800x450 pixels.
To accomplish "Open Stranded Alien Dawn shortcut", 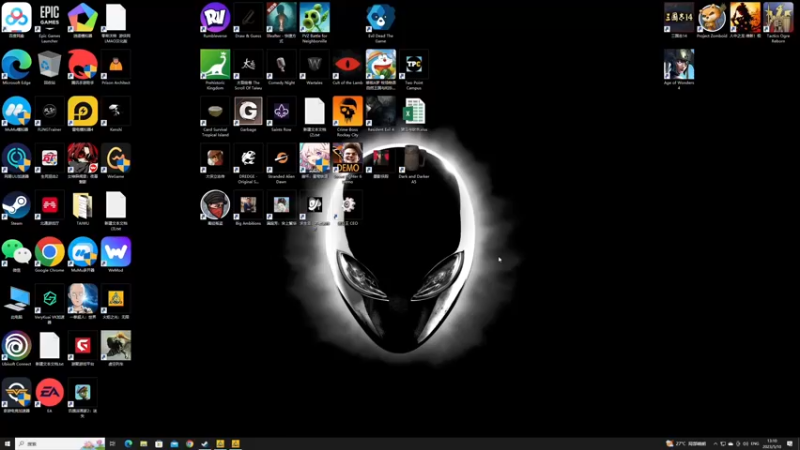I will point(281,163).
